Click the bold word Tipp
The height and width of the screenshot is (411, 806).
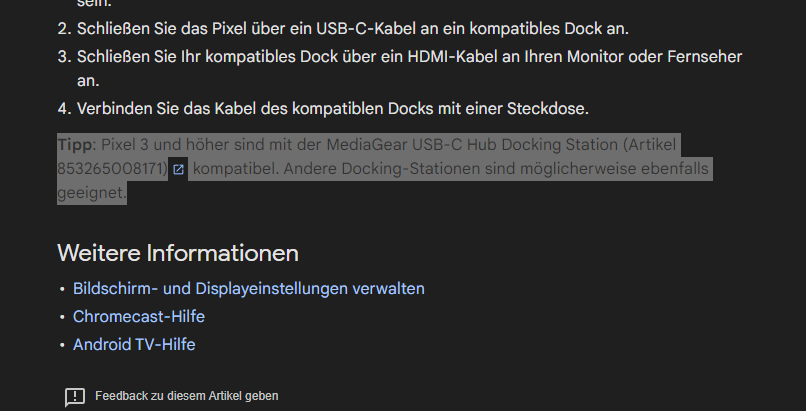click(x=75, y=144)
